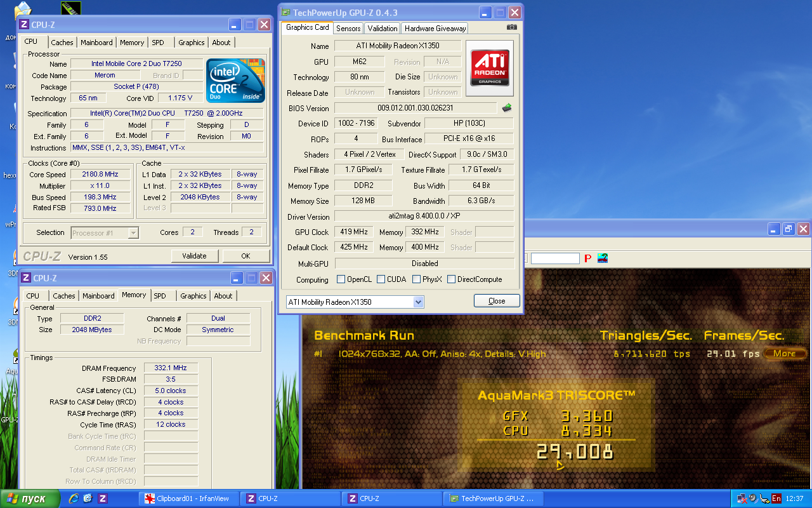812x508 pixels.
Task: Click the CPU-Z quick launch icon
Action: 102,498
